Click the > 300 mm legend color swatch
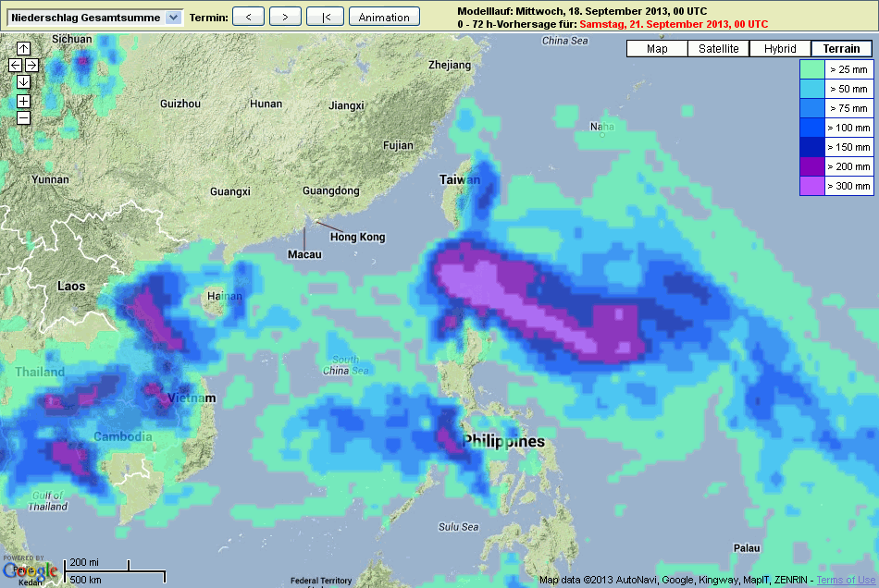879x588 pixels. (812, 186)
